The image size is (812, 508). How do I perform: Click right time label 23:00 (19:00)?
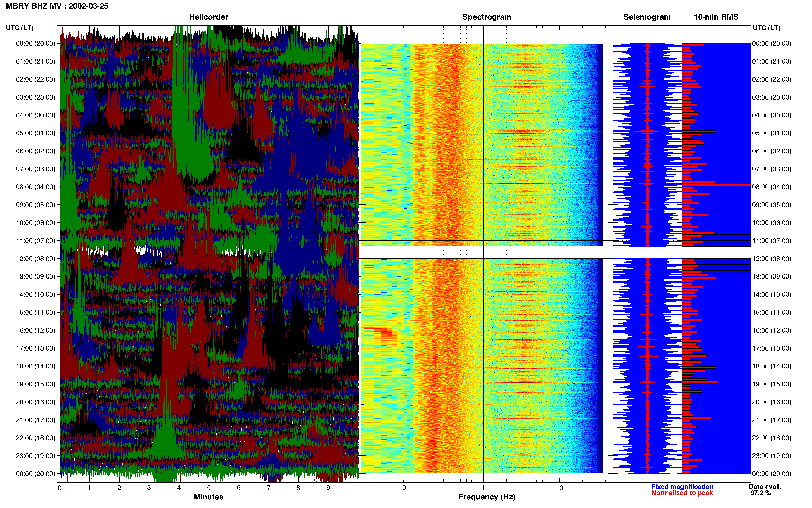pos(772,456)
